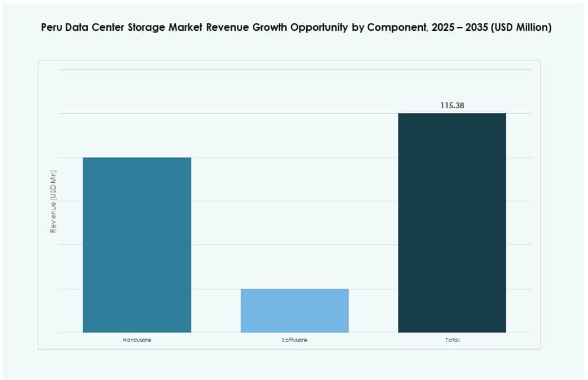Viewport: 588px width, 380px height.
Task: Select the Software bar in the chart
Action: [x=294, y=311]
